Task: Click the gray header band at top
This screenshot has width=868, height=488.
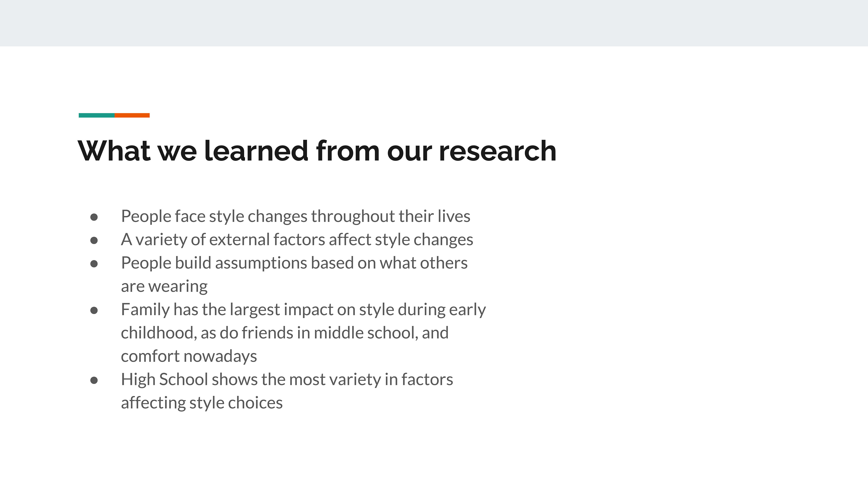Action: (x=434, y=23)
